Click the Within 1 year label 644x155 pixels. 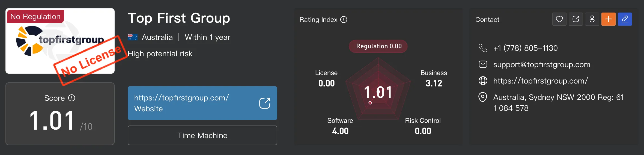(x=207, y=37)
